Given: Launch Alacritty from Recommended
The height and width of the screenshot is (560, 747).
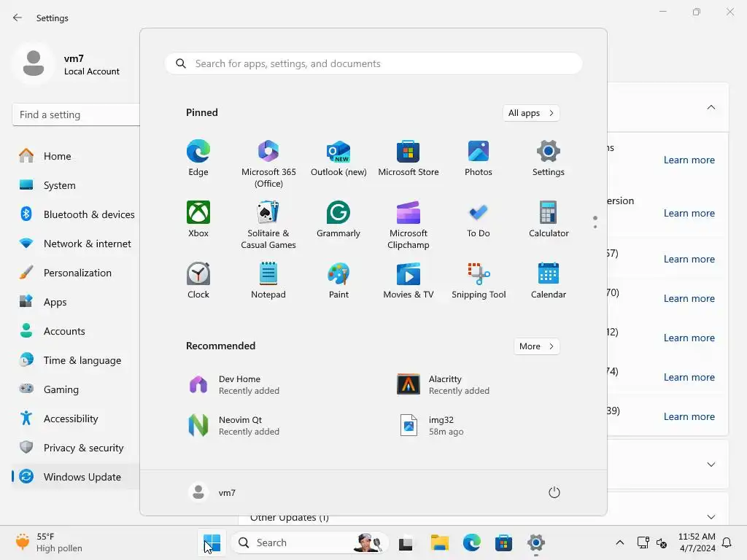Looking at the screenshot, I should point(479,385).
